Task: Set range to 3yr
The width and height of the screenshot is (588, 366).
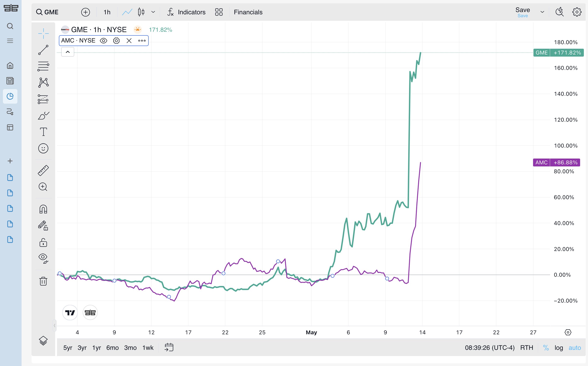Action: click(82, 348)
